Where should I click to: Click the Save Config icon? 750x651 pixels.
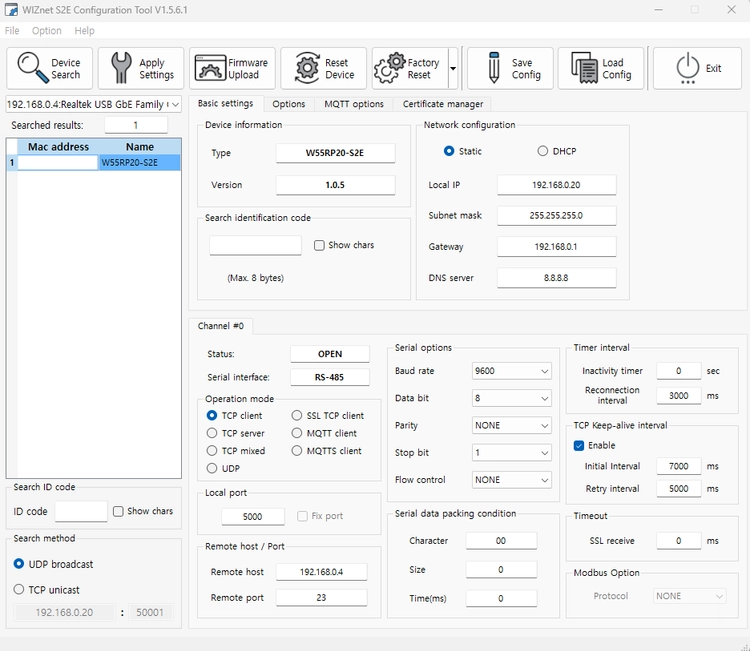click(494, 68)
